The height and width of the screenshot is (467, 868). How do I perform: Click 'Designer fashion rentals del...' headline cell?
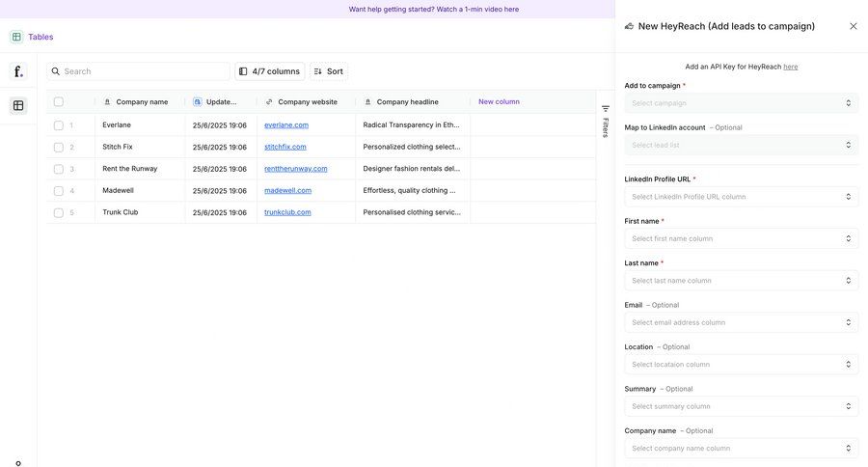pyautogui.click(x=411, y=169)
